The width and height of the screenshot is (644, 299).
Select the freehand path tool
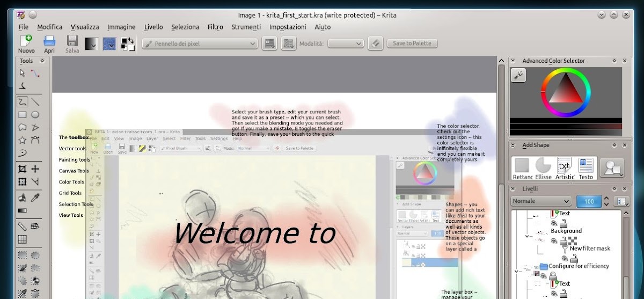coord(23,153)
